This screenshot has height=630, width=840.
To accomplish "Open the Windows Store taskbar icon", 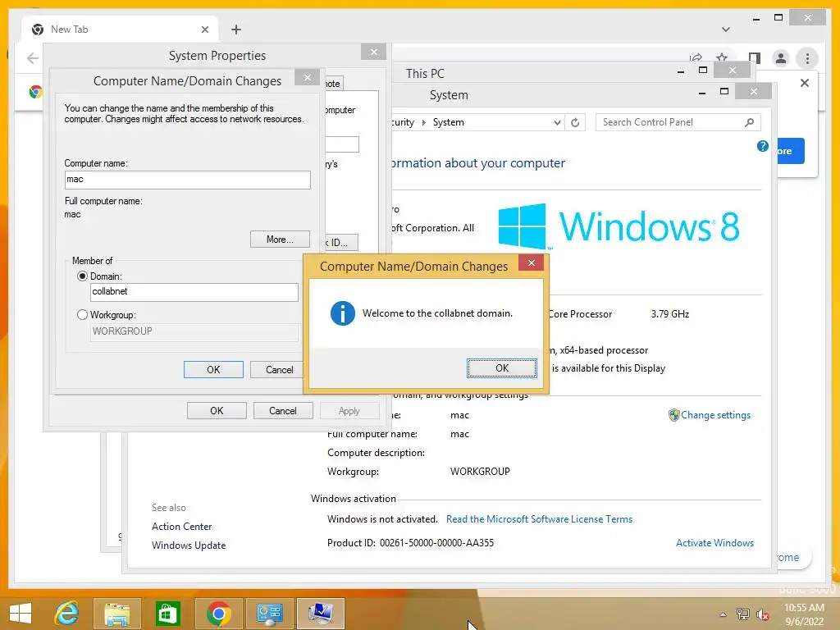I will pyautogui.click(x=167, y=614).
